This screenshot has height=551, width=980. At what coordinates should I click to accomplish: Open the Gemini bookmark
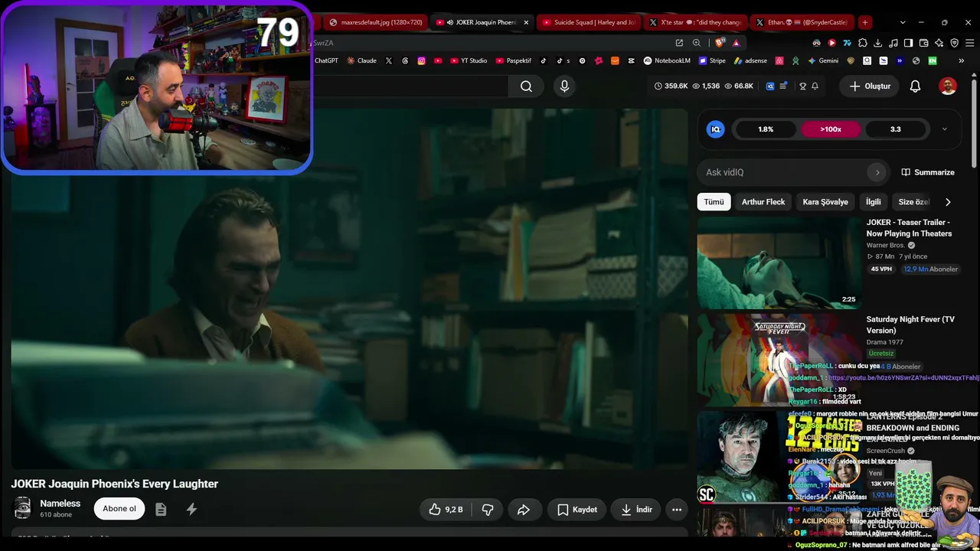click(823, 60)
